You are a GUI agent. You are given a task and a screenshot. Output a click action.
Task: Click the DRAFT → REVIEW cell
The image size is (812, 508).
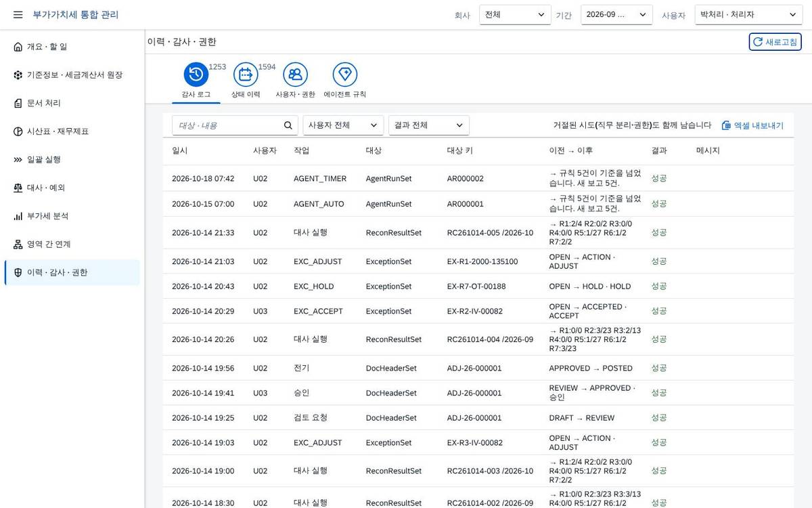[x=582, y=418]
